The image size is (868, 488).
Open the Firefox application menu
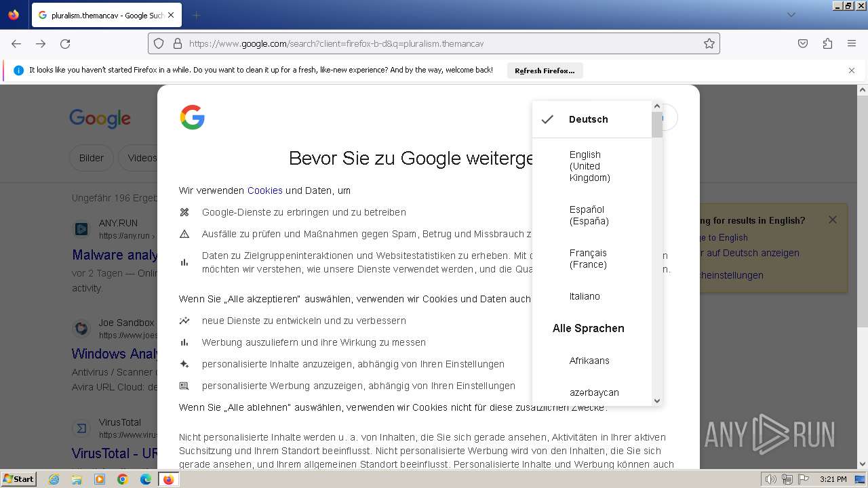tap(852, 43)
